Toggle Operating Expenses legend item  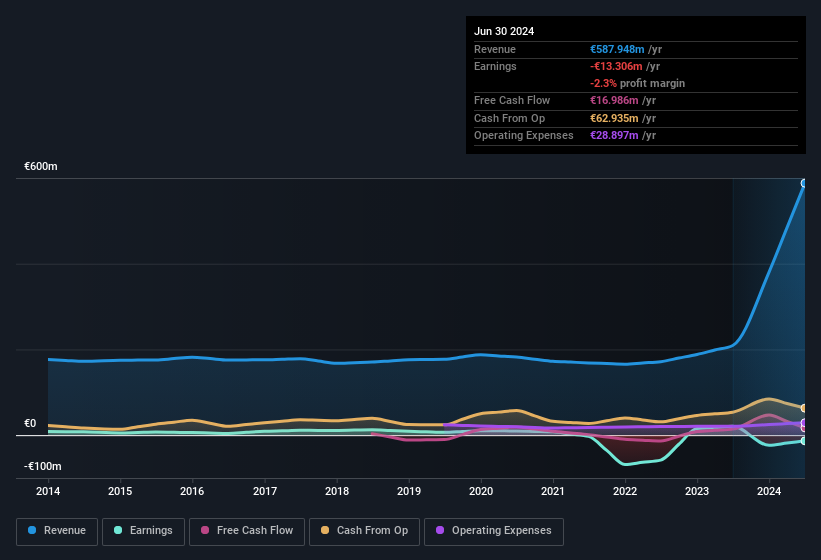[493, 531]
